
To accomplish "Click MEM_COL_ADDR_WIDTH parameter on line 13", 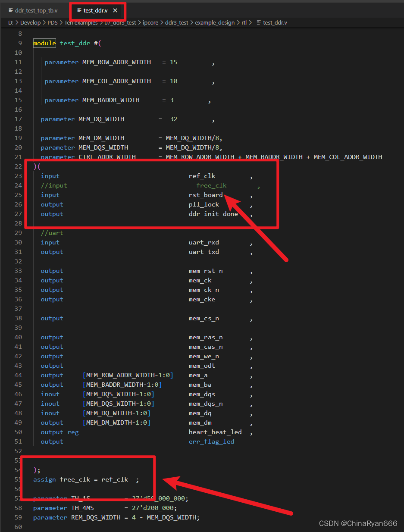I will point(117,81).
